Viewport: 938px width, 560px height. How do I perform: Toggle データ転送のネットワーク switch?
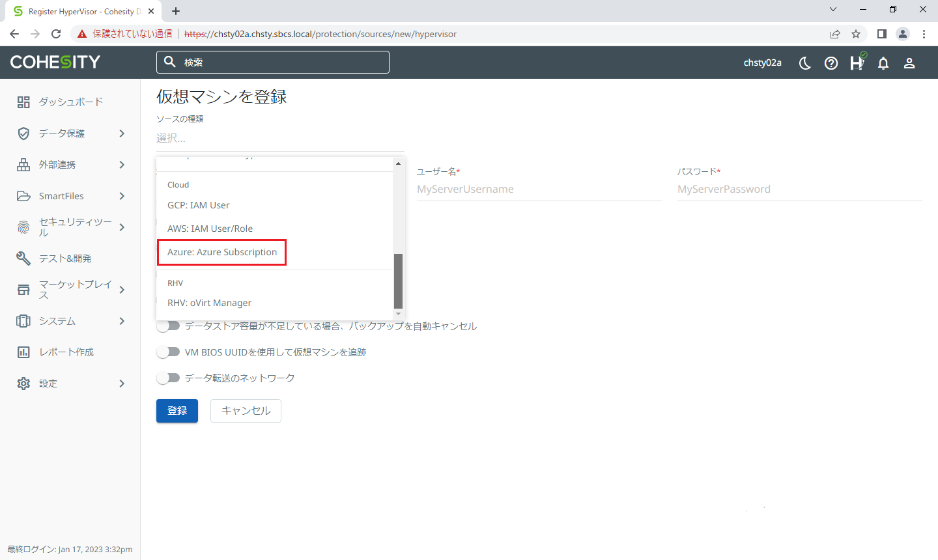[x=169, y=378]
